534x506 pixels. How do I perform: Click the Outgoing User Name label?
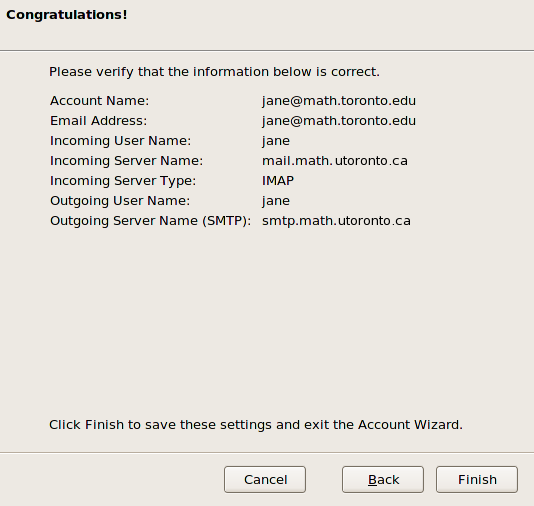pyautogui.click(x=120, y=201)
